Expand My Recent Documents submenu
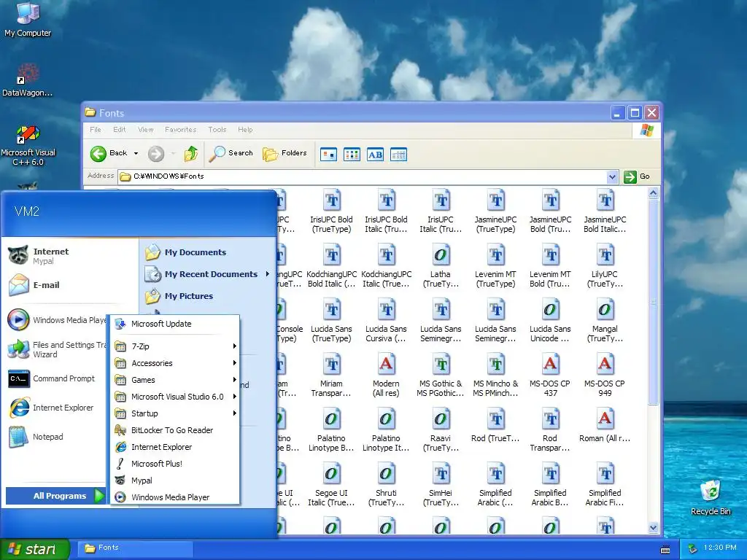This screenshot has width=747, height=560. 208,274
